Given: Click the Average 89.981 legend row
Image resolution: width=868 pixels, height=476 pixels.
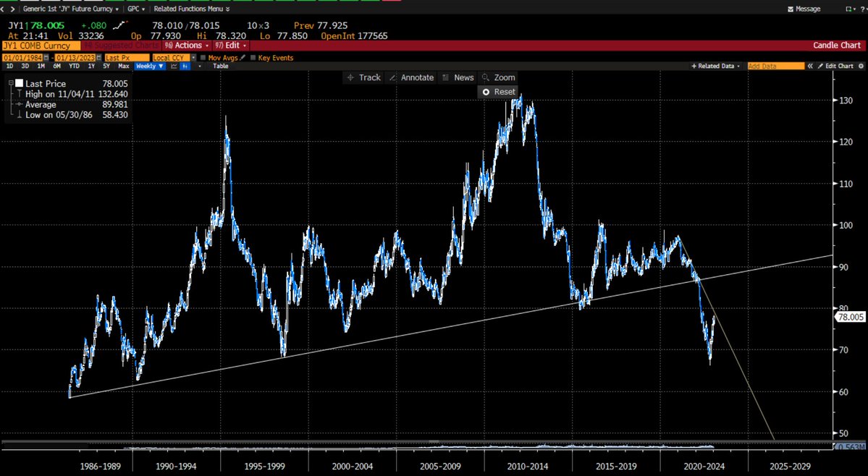Looking at the screenshot, I should point(72,104).
